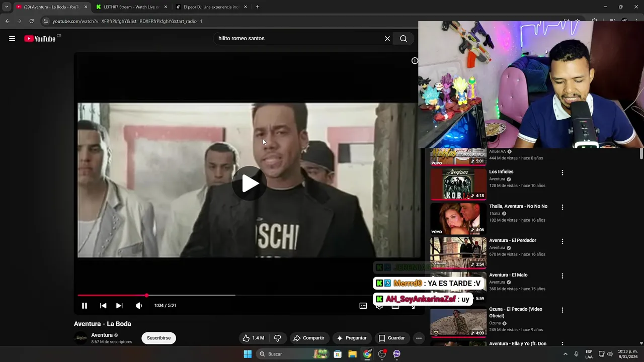
Task: Play Aventura - El Perdedor thumbnail
Action: click(458, 253)
